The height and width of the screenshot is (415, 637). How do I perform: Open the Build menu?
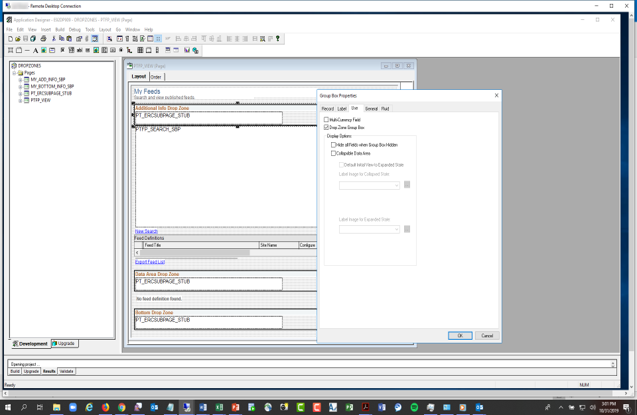pyautogui.click(x=60, y=30)
